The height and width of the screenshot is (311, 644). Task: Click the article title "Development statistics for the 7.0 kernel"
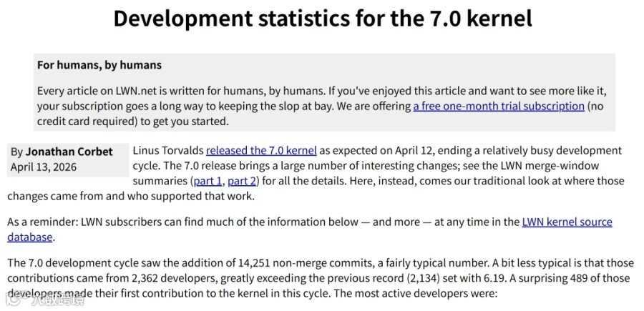323,19
